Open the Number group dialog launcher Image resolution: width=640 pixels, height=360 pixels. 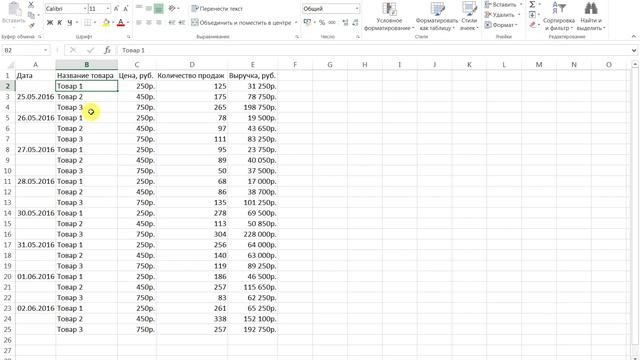tap(358, 37)
